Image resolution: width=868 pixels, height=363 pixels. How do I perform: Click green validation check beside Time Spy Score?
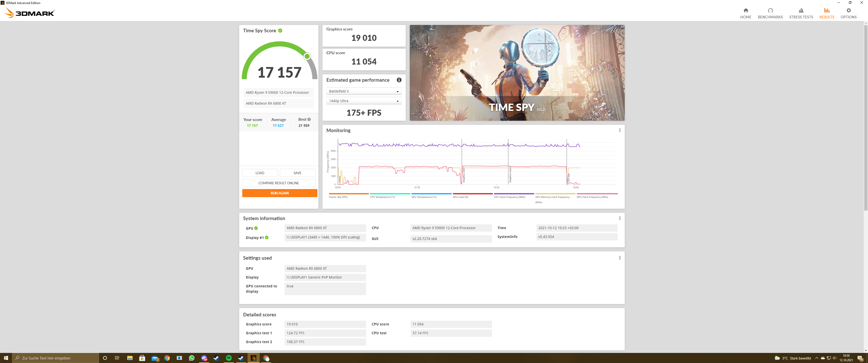(280, 31)
